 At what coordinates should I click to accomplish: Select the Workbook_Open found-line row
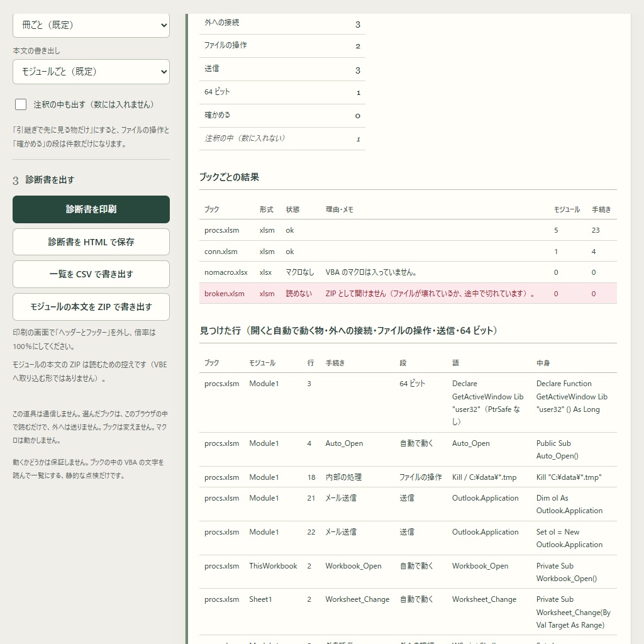click(408, 572)
